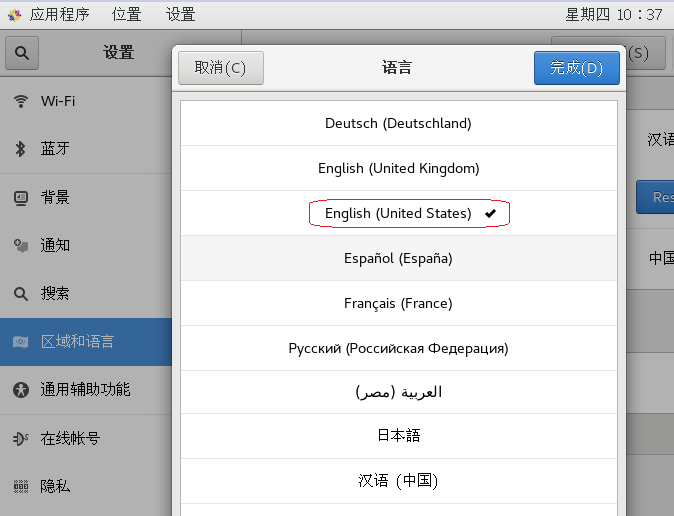Open the 位置 (Places) menu

coord(126,15)
